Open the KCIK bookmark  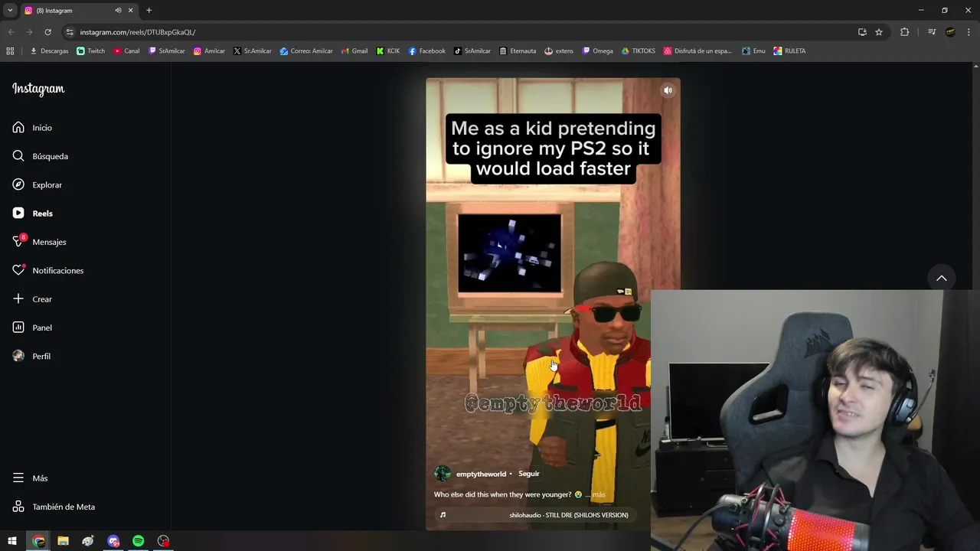tap(388, 51)
